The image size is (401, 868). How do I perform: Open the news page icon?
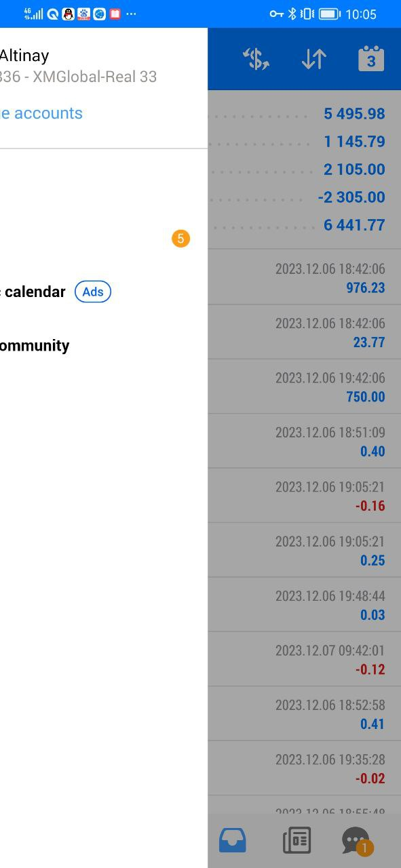coord(297,841)
